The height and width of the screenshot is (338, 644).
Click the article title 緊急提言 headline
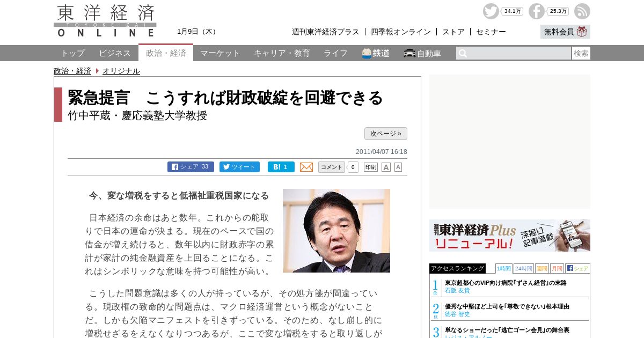[x=225, y=98]
